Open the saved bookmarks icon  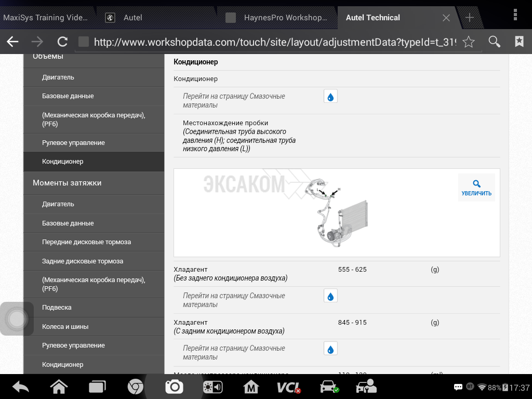(x=519, y=42)
